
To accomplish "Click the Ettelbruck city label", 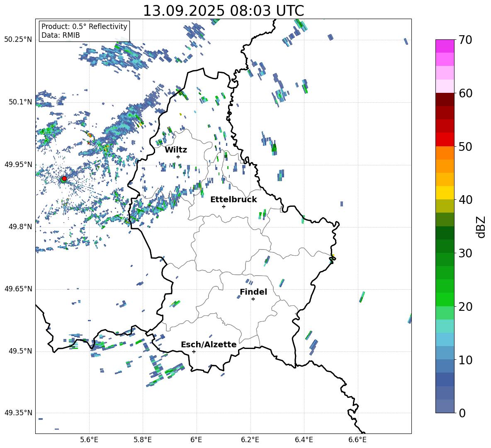I will coord(233,199).
